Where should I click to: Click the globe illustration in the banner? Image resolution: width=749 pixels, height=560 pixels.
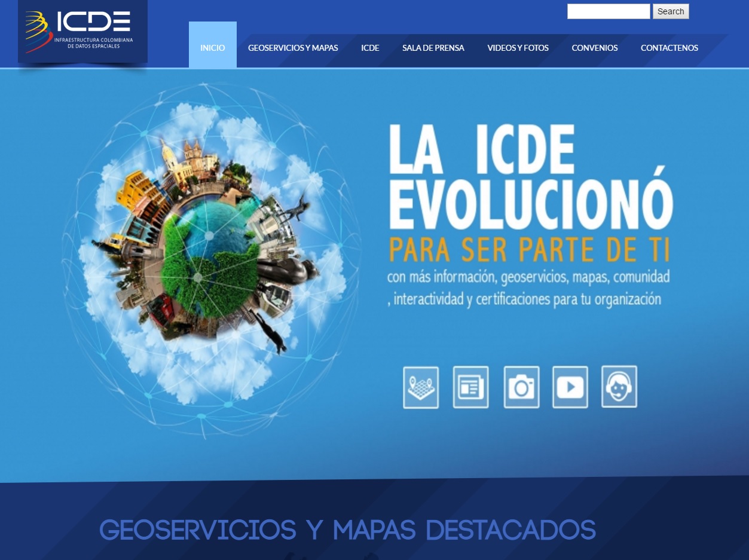click(x=212, y=260)
